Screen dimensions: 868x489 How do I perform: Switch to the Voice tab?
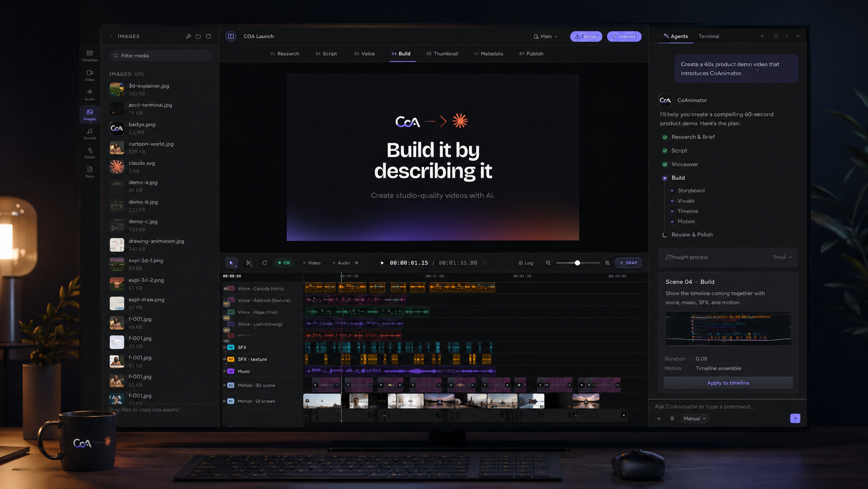[x=364, y=54]
